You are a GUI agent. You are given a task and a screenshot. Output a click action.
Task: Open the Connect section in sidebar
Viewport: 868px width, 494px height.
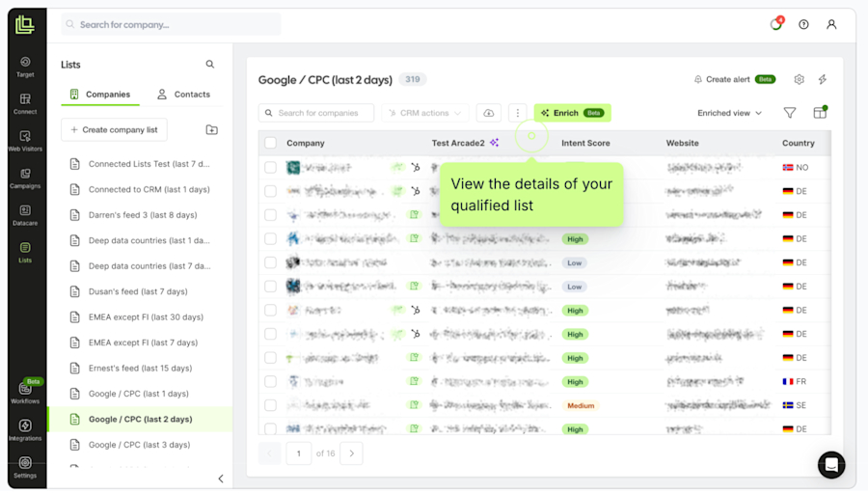click(25, 103)
